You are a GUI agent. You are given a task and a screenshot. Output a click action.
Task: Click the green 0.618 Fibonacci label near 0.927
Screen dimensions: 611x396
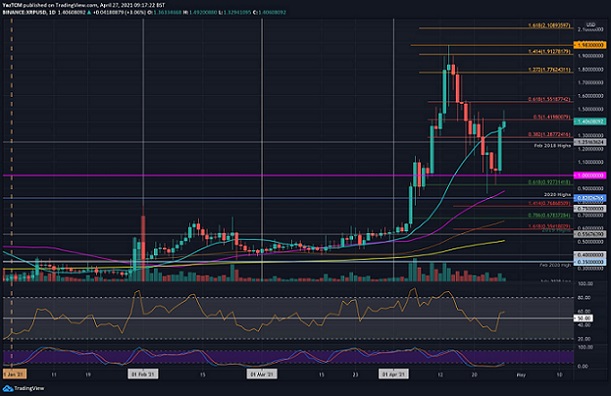coord(549,182)
